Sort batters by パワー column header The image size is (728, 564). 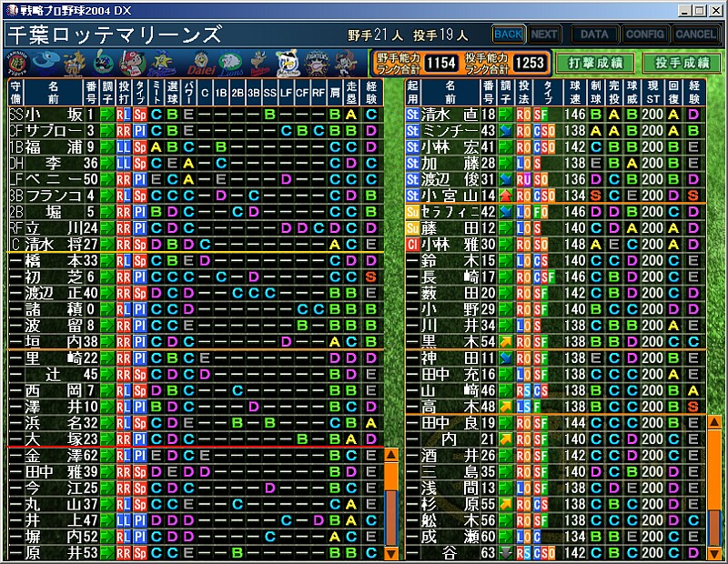click(188, 93)
